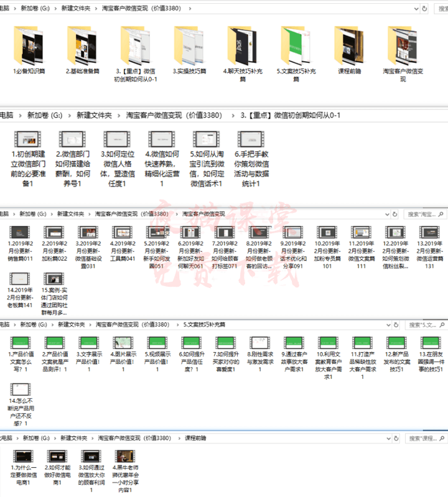Screen dimensions: 448x497
Task: Expand address dropdown in 课程前瞻 window
Action: [388, 439]
